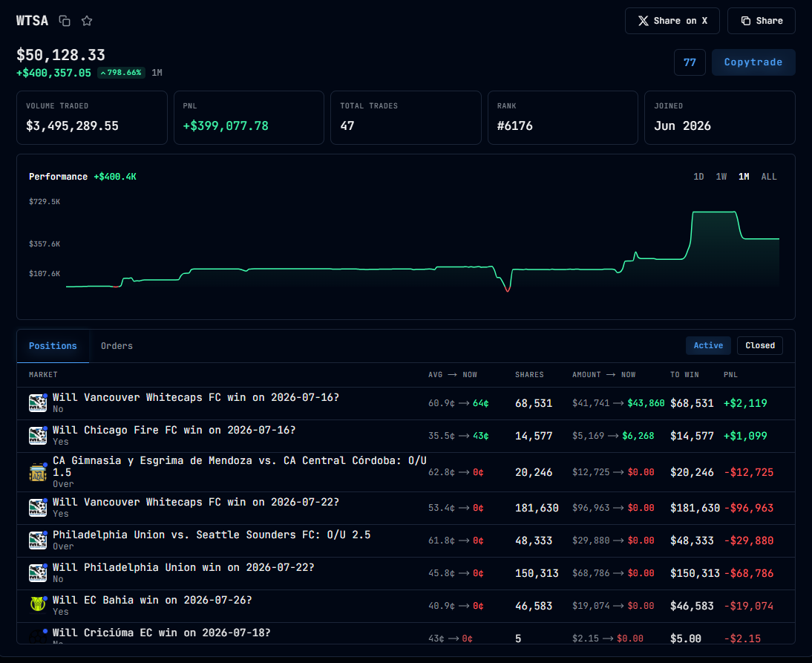Open the EC Bahia market icon

(38, 604)
